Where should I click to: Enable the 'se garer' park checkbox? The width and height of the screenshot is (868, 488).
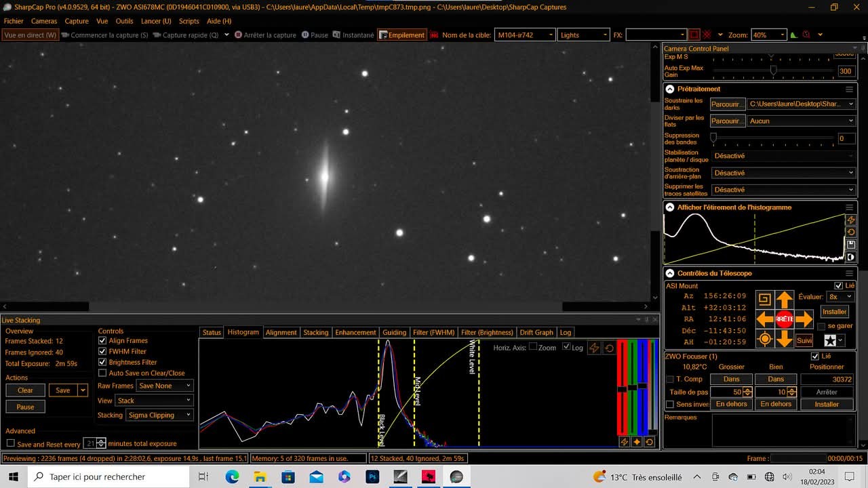click(x=821, y=326)
